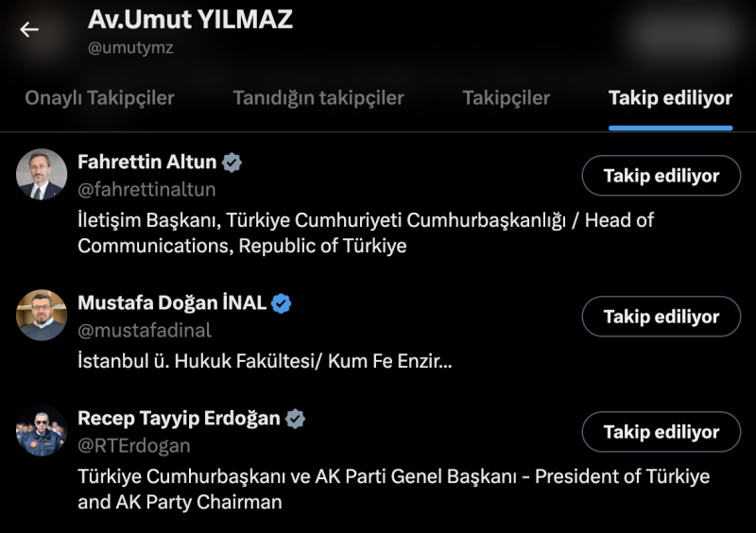
Task: Select the Takip ediliyor tab
Action: pos(670,98)
